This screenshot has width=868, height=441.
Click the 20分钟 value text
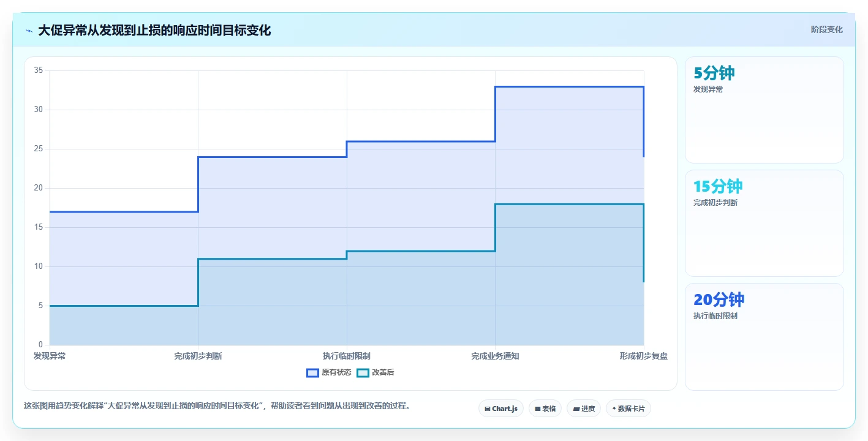tap(719, 300)
